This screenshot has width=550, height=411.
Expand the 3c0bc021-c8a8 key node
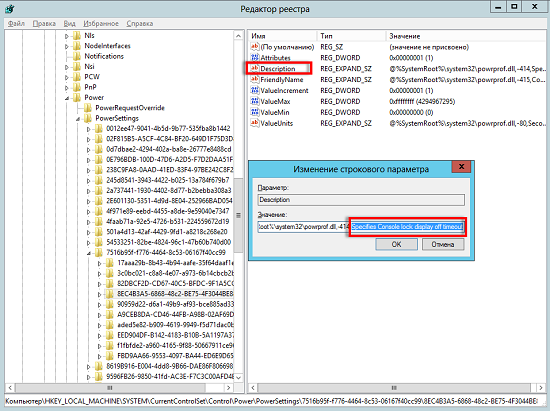click(100, 274)
